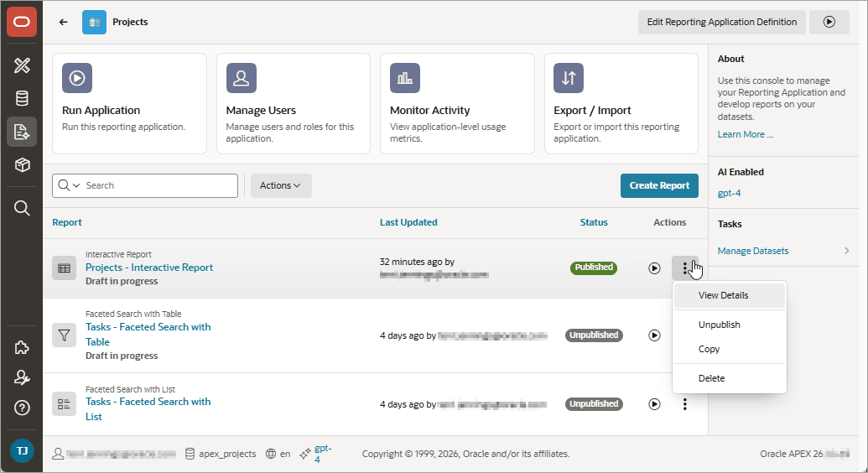This screenshot has height=473, width=868.
Task: Open the Gallery cube sidebar icon
Action: (22, 165)
